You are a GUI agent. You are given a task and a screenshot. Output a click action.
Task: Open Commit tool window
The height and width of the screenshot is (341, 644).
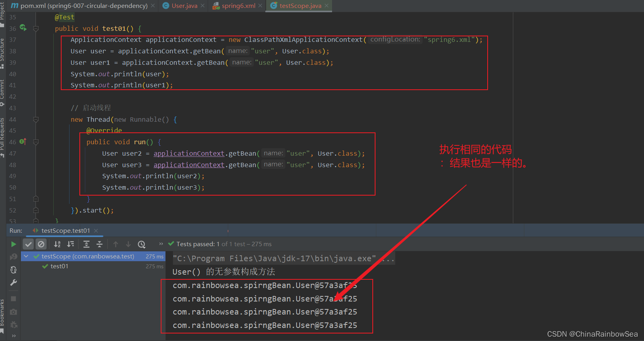(x=2, y=92)
